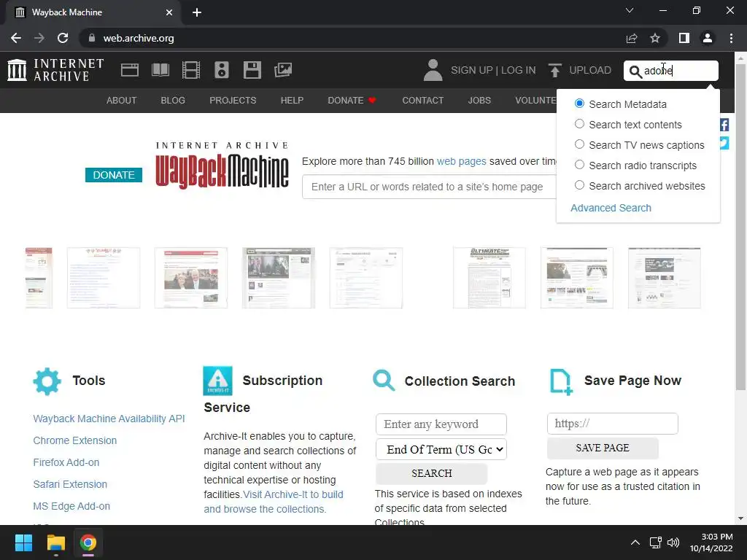
Task: Select the Wayback Machine browser tab
Action: 93,12
